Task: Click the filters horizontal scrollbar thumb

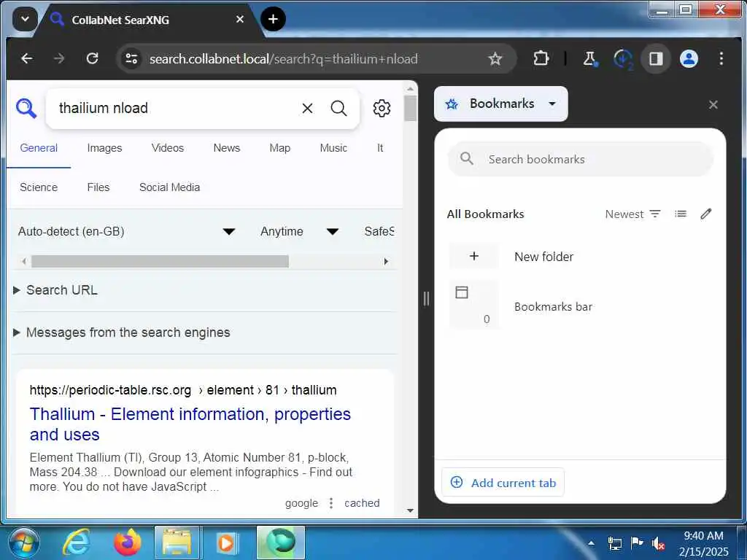Action: 160,262
